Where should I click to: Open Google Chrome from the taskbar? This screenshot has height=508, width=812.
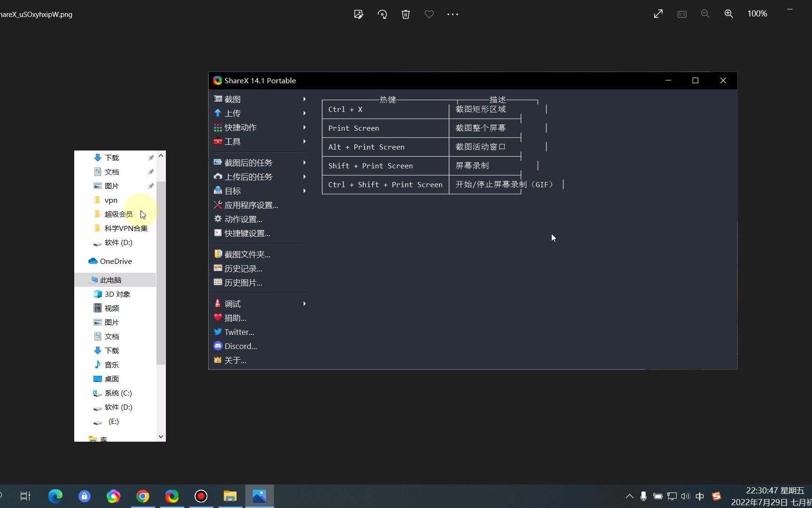coord(143,496)
